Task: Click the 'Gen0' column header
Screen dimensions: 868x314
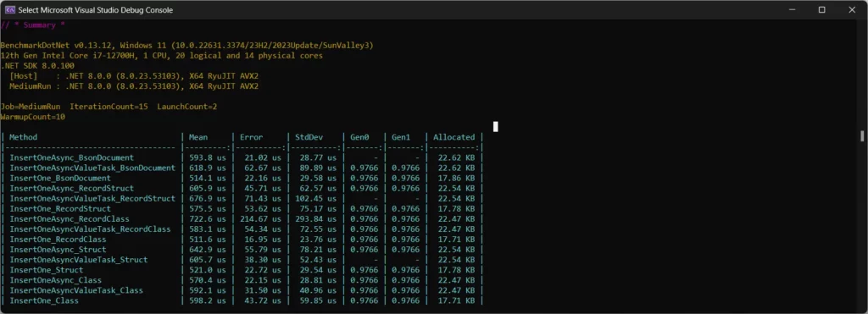Action: coord(359,137)
